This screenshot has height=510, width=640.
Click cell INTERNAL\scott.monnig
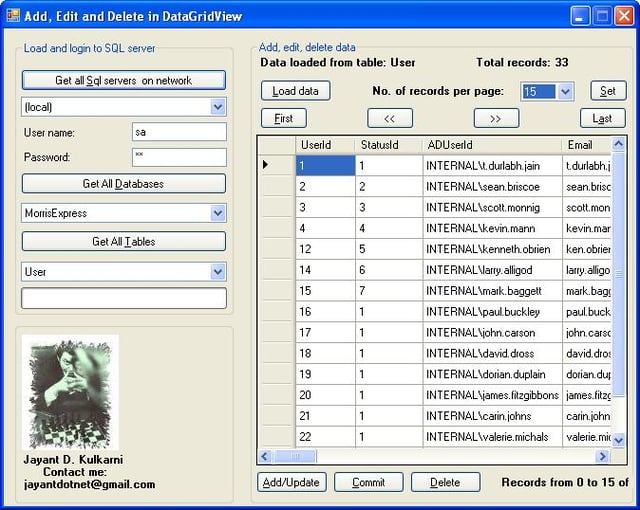[492, 207]
